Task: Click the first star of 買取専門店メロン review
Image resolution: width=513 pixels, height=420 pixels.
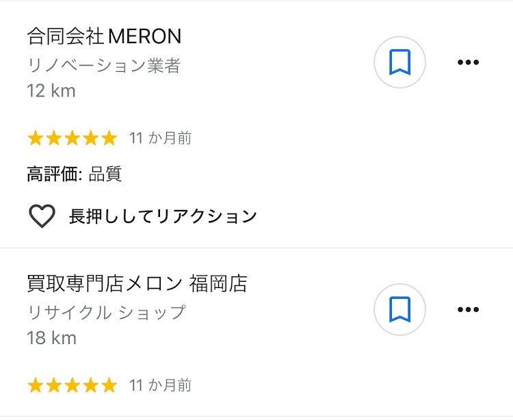Action: point(35,386)
